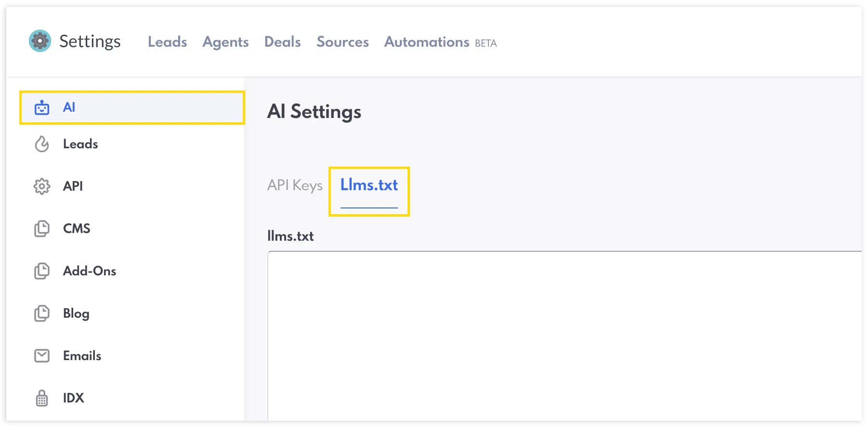The width and height of the screenshot is (868, 427).
Task: Click the Settings title text
Action: click(90, 41)
